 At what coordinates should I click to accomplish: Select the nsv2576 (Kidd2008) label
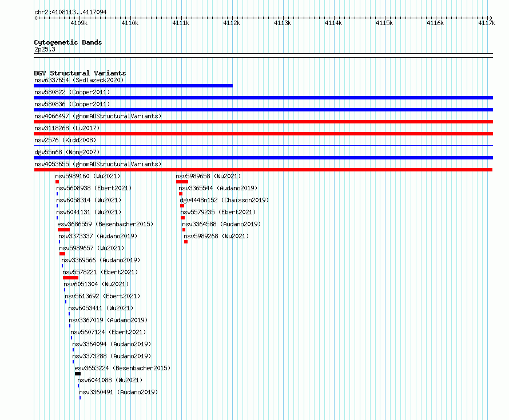[x=65, y=140]
